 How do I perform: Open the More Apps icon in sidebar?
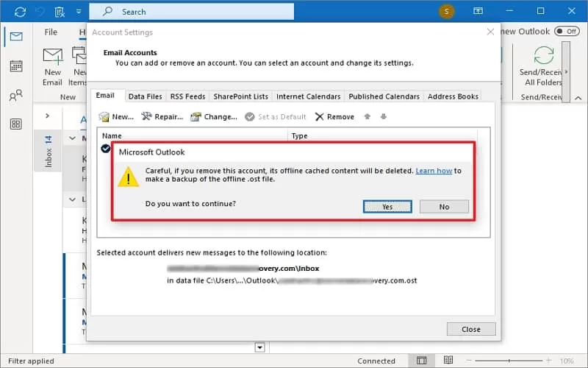[x=16, y=124]
